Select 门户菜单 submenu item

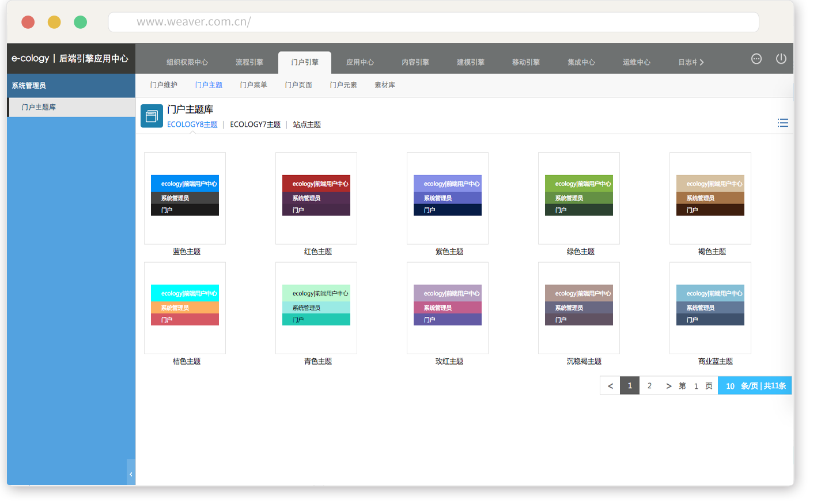point(254,85)
